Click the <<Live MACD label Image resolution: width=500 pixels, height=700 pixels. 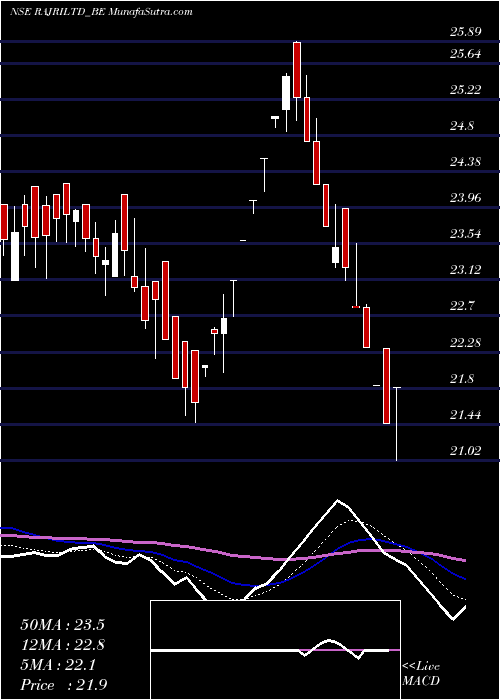421,673
